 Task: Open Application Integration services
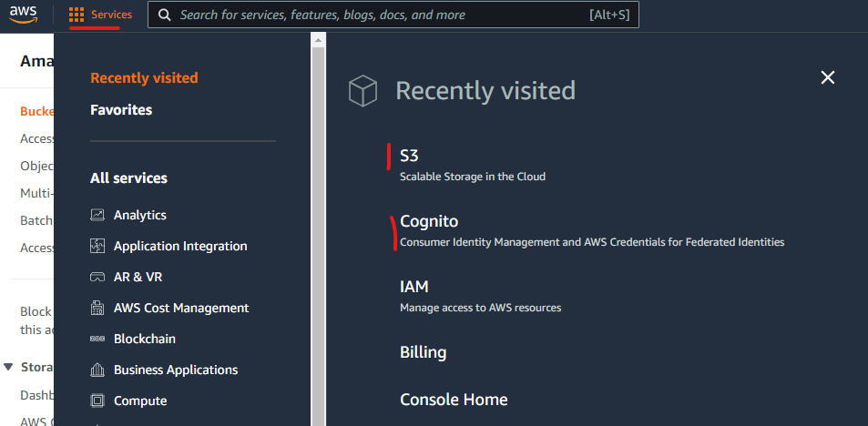pos(180,246)
